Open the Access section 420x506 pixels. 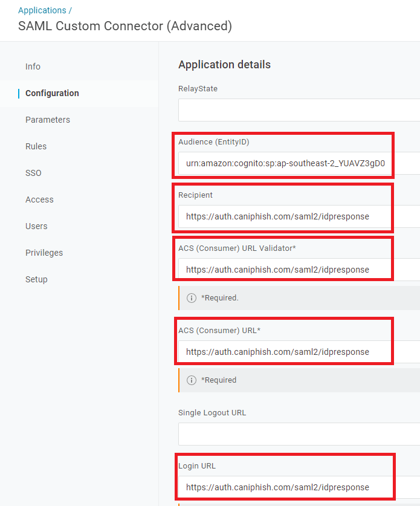click(39, 199)
